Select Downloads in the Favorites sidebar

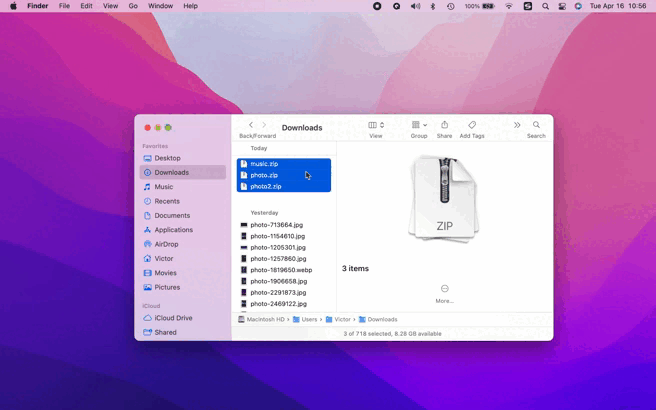182,172
